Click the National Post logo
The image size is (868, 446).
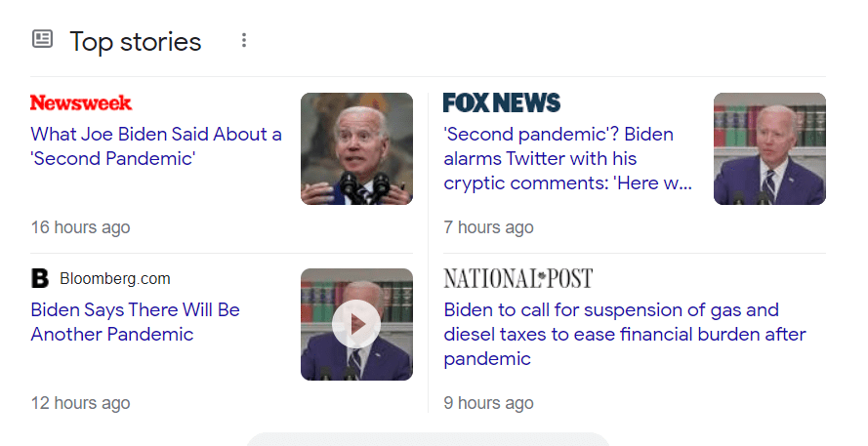(517, 279)
